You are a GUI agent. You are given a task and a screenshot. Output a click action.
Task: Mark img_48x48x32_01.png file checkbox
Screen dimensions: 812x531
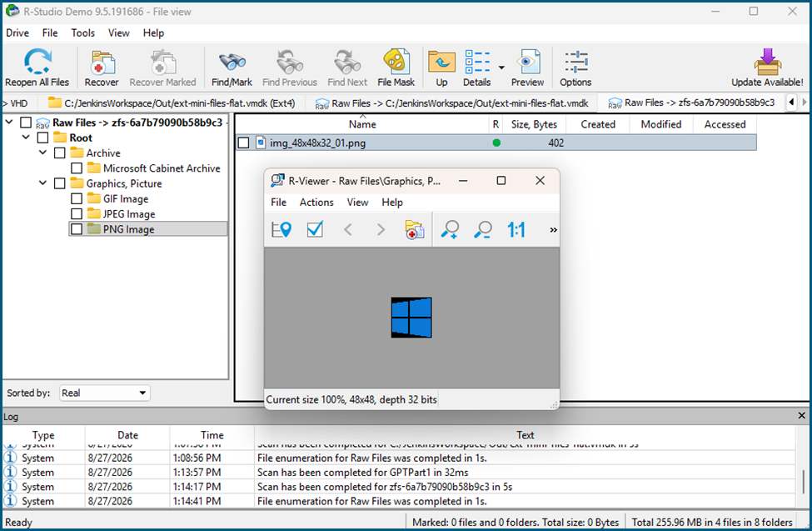coord(243,143)
